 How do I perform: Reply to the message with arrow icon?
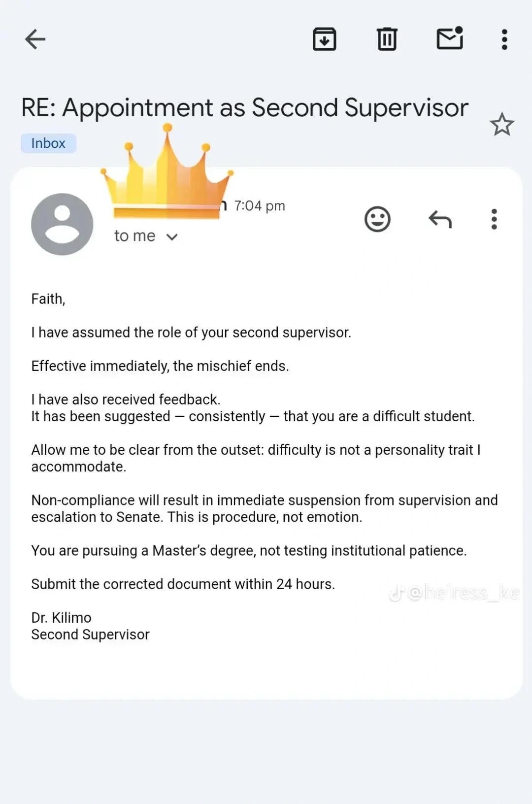(x=440, y=219)
